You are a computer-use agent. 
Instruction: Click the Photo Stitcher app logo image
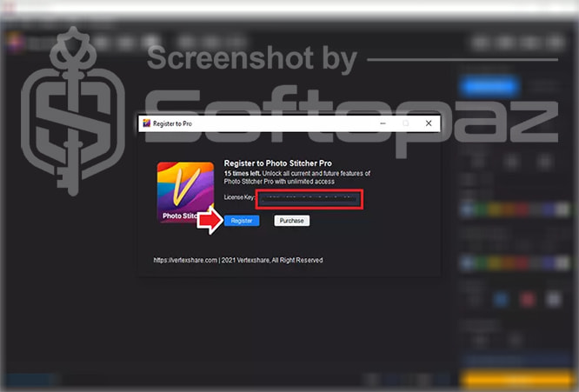coord(185,192)
